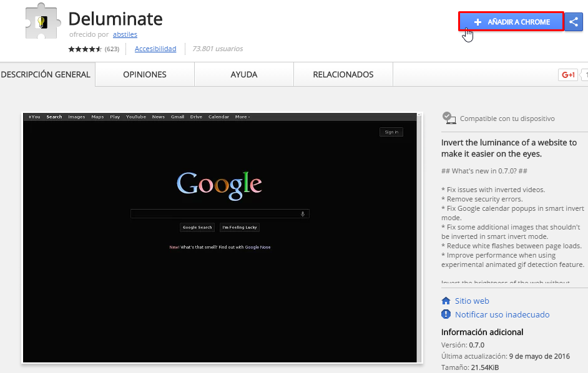Click the What's new in 0.7.0 line
The image size is (588, 373).
tap(484, 171)
